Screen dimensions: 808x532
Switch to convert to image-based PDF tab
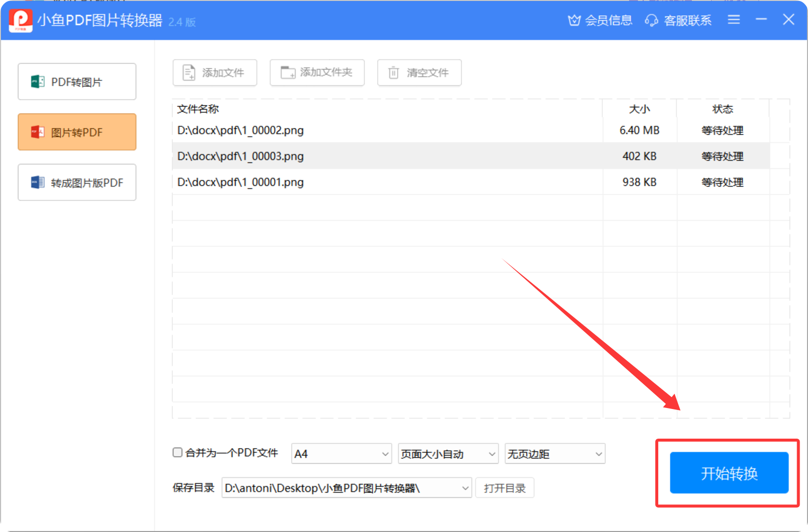[77, 183]
